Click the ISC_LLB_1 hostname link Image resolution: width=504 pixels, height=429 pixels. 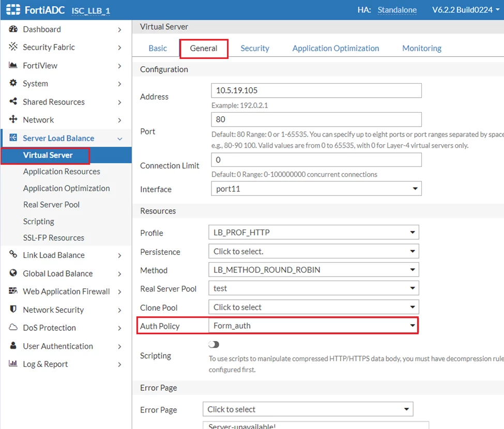click(91, 11)
